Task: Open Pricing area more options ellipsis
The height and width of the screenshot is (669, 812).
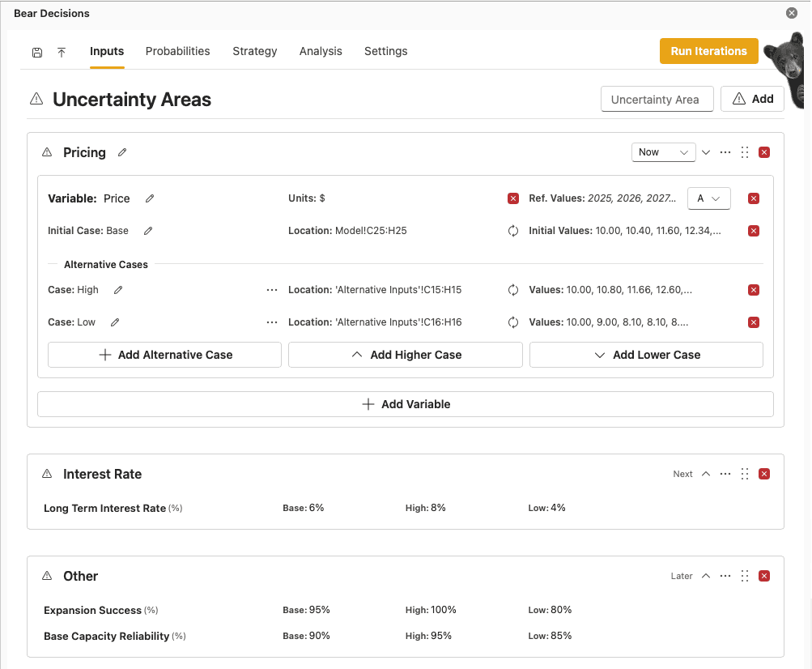Action: [725, 152]
